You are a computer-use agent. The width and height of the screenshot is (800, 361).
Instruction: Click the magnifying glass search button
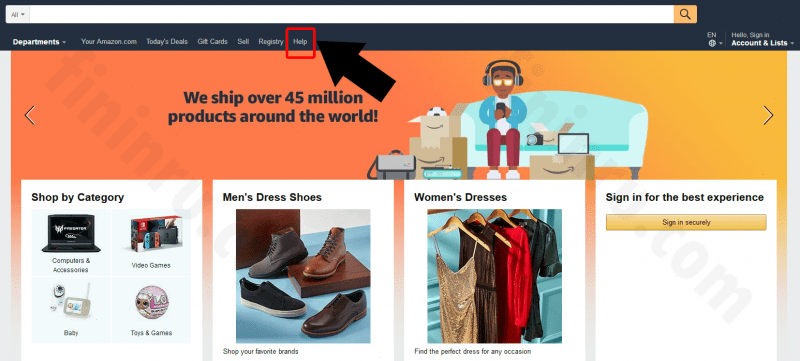[x=685, y=14]
